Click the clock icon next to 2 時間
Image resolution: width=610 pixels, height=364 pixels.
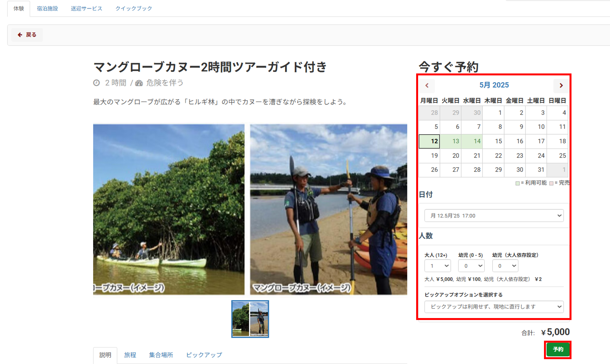coord(96,83)
